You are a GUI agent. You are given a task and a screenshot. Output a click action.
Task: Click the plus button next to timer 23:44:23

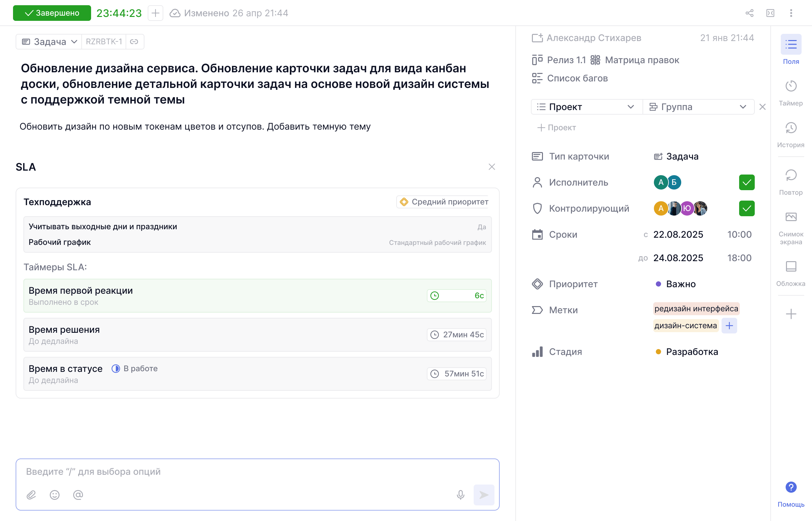click(156, 13)
